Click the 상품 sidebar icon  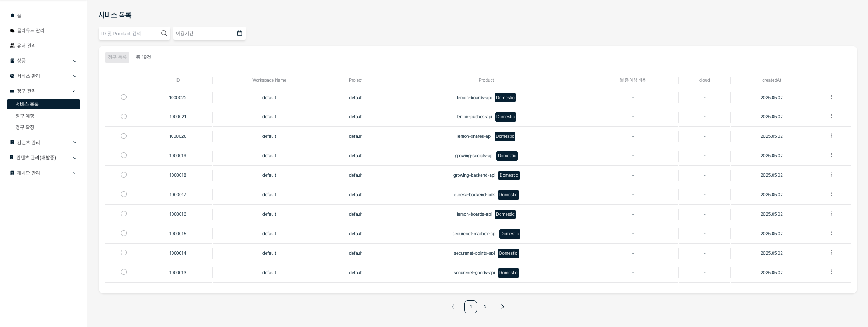12,61
